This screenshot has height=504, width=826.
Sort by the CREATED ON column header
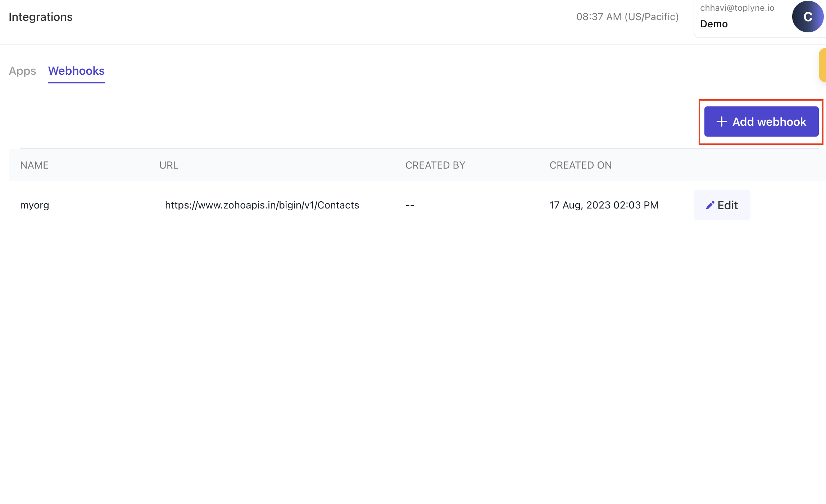(580, 165)
